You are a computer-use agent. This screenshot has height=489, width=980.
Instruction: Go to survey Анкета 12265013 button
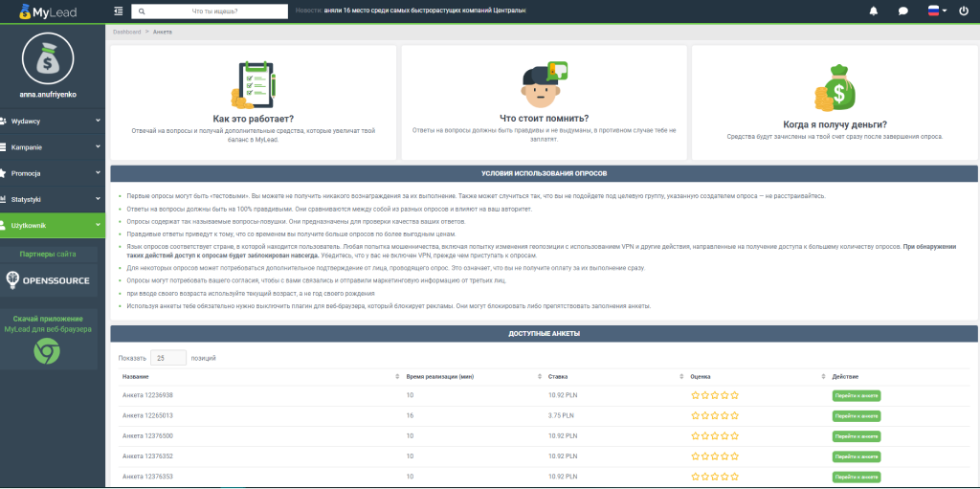857,416
